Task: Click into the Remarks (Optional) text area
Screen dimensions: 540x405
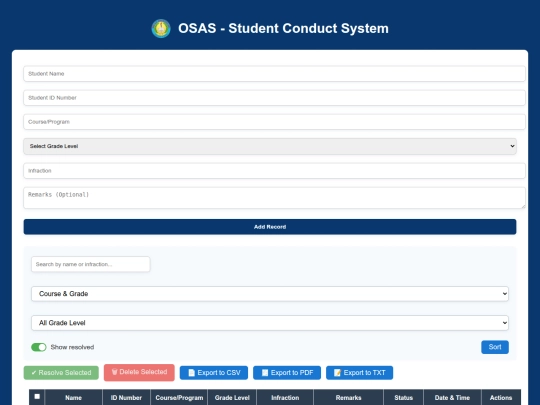Action: [x=274, y=198]
